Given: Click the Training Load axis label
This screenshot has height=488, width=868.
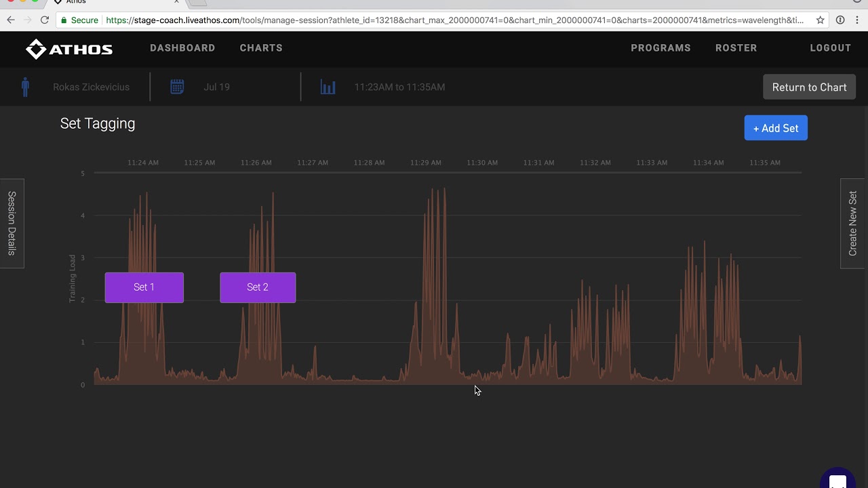Looking at the screenshot, I should pos(73,279).
